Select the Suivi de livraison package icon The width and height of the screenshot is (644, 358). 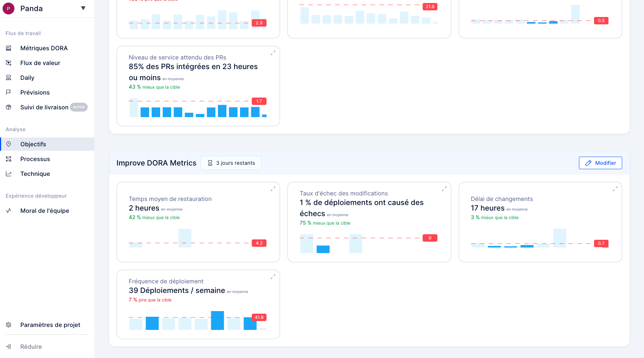coord(9,107)
